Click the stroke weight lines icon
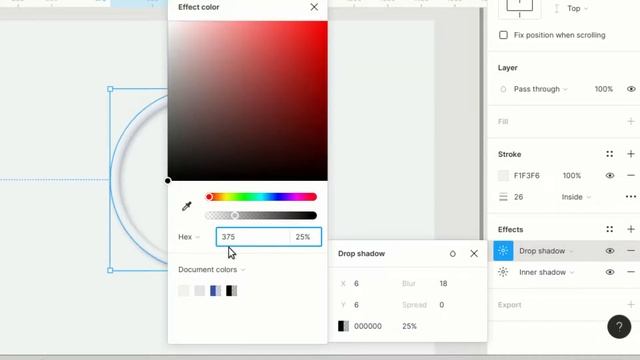 pyautogui.click(x=503, y=197)
